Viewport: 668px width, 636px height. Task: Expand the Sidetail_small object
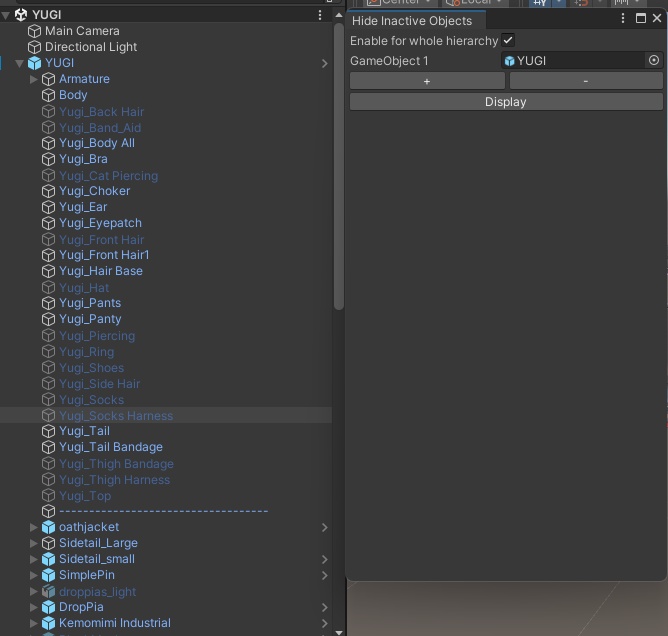coord(34,559)
